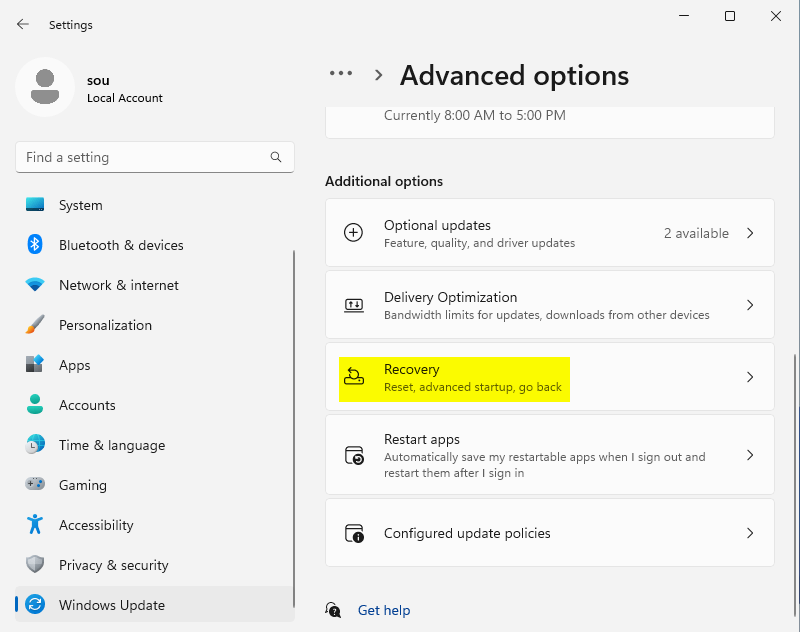
Task: Click the Accessibility figure icon
Action: click(35, 524)
